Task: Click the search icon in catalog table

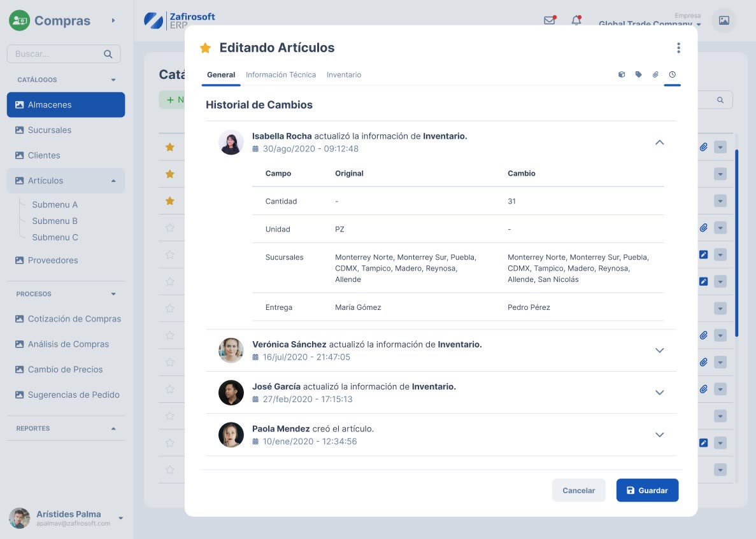Action: click(720, 100)
